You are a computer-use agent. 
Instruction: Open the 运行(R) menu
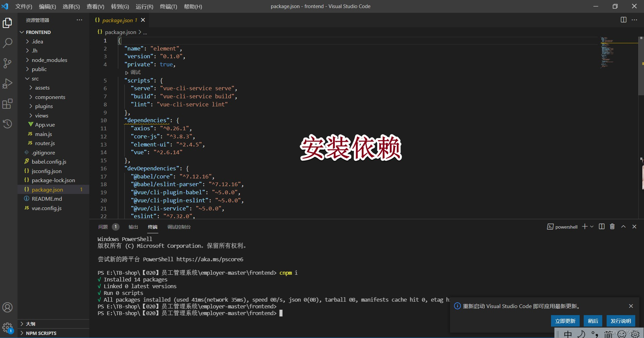(144, 6)
